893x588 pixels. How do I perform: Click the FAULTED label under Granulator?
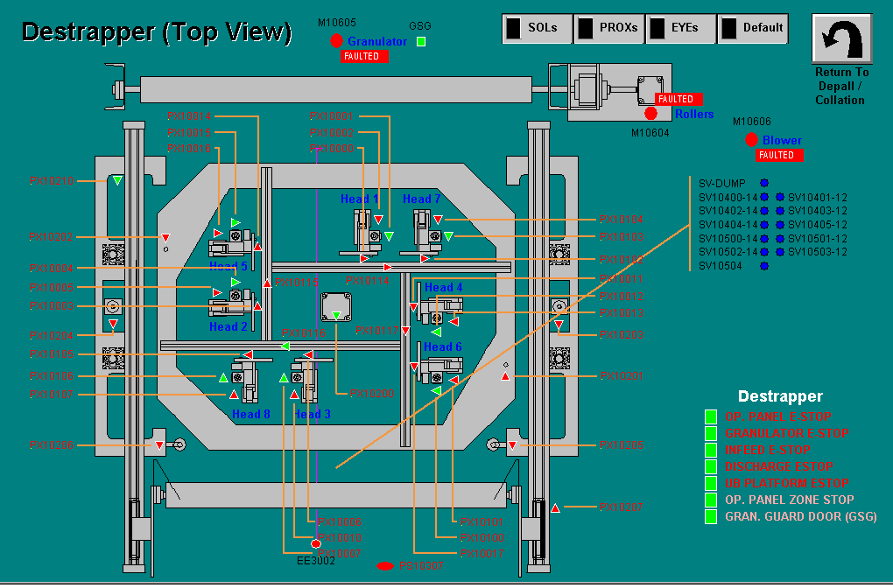pyautogui.click(x=363, y=56)
